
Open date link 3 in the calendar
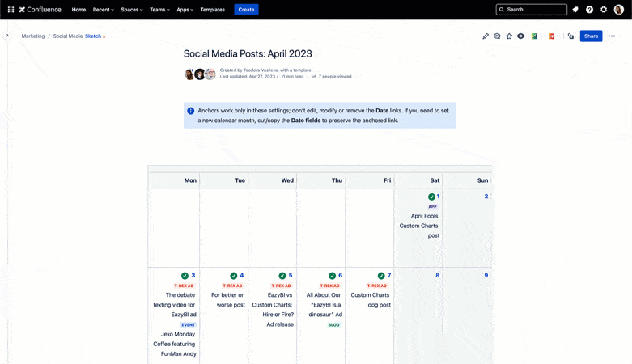pyautogui.click(x=193, y=275)
